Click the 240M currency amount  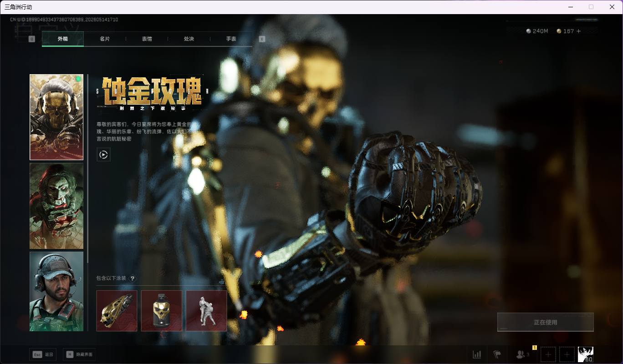pyautogui.click(x=541, y=31)
